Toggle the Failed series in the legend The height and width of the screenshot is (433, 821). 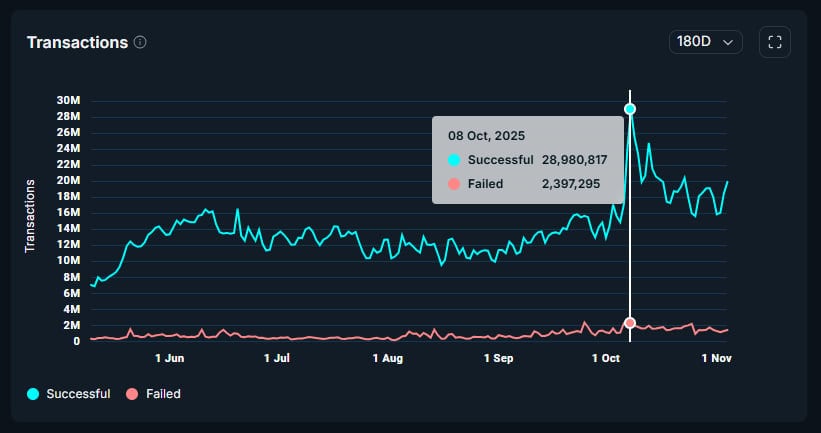click(163, 394)
